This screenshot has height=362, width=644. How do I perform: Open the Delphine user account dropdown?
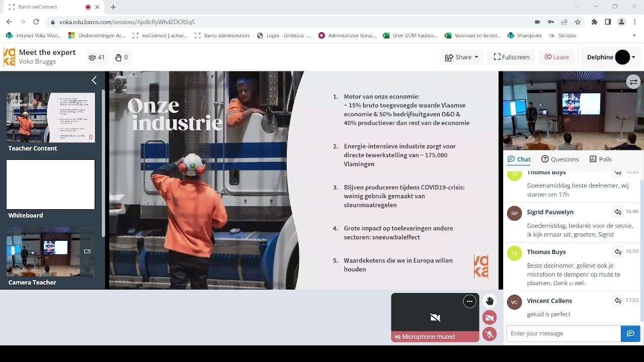[611, 57]
